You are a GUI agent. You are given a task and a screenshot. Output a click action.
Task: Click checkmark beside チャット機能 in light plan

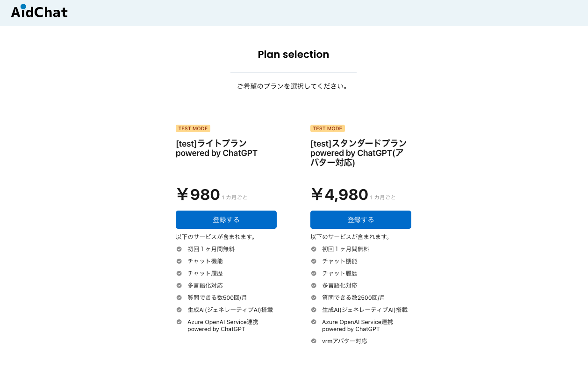click(179, 261)
